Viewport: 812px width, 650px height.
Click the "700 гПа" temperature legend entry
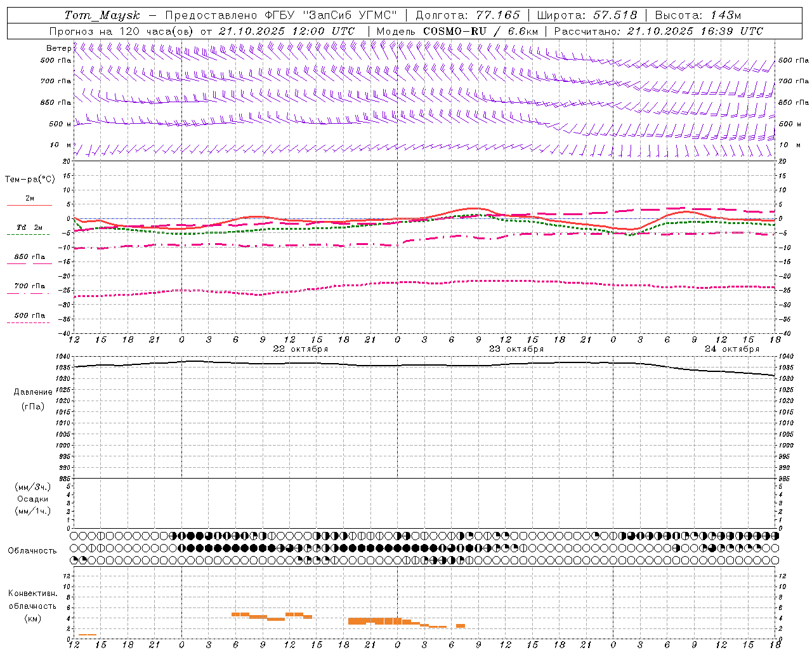(30, 286)
